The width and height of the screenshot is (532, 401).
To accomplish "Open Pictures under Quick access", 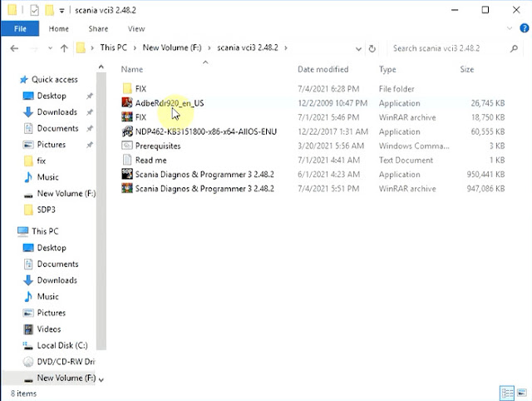I will 52,145.
